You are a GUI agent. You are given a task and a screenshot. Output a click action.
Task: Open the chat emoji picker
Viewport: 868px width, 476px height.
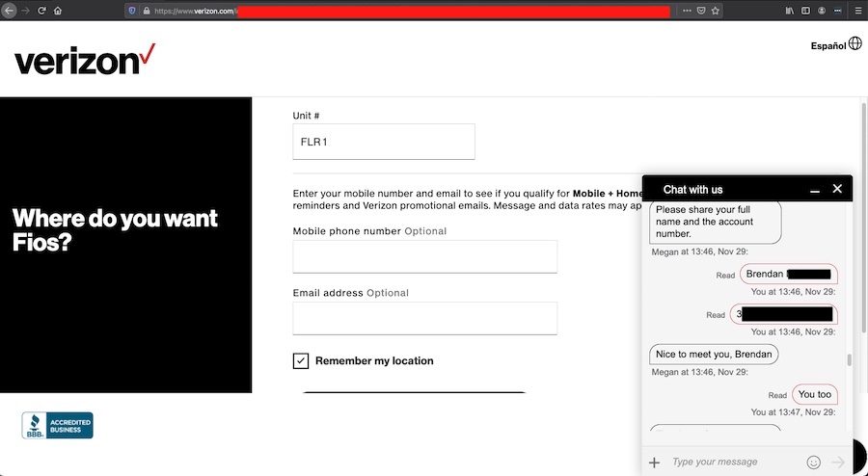tap(813, 463)
